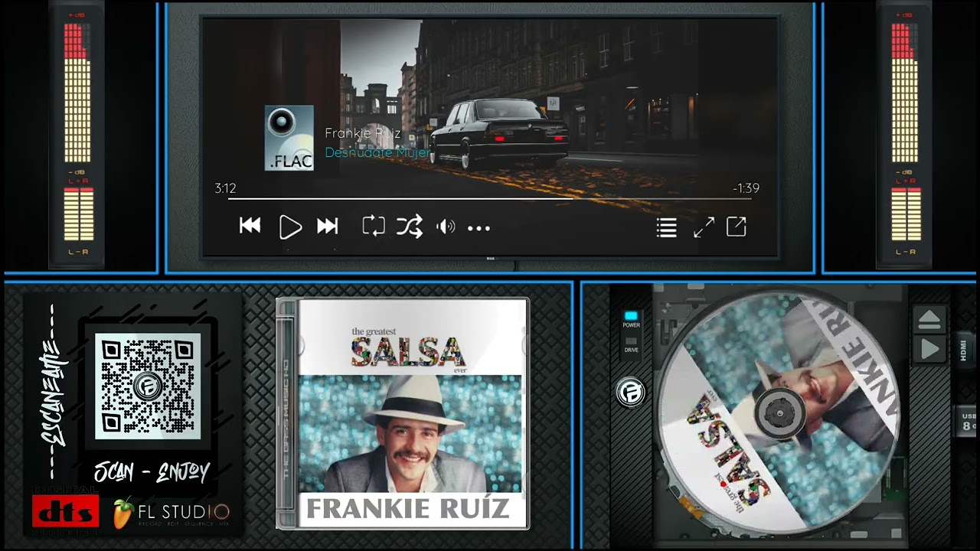Click the Frankie Ruiz artist name
This screenshot has width=980, height=551.
click(x=363, y=133)
